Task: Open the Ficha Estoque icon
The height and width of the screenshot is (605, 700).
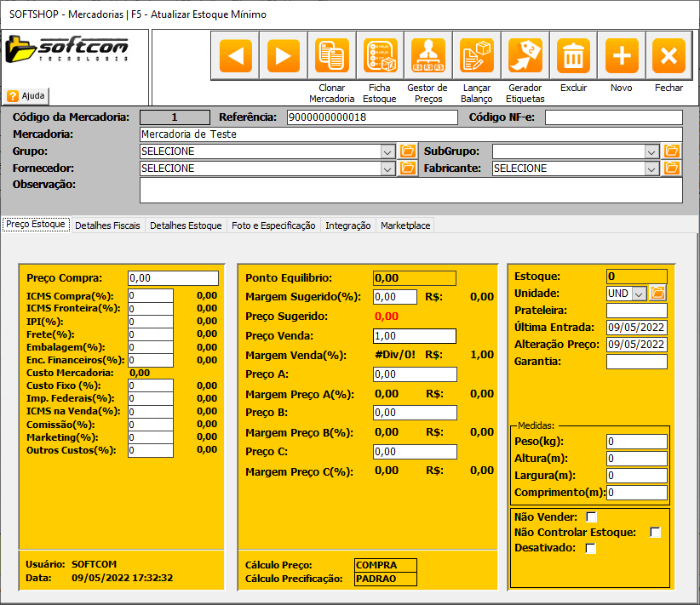Action: click(x=380, y=56)
